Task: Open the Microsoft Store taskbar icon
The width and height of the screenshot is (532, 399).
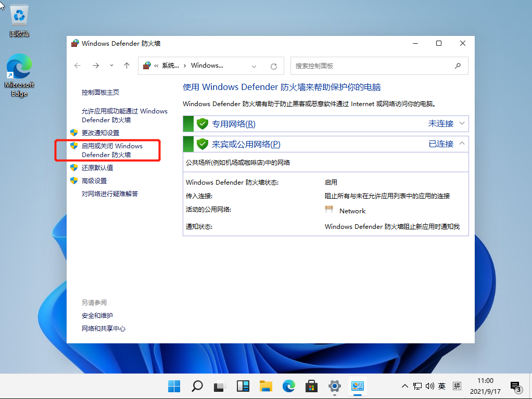Action: pyautogui.click(x=311, y=386)
